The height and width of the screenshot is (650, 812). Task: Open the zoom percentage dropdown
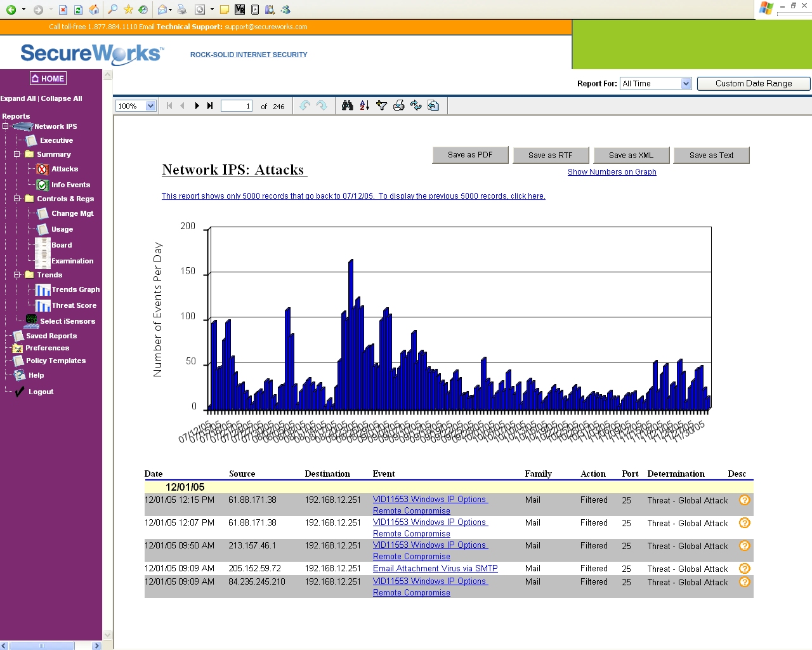(150, 106)
